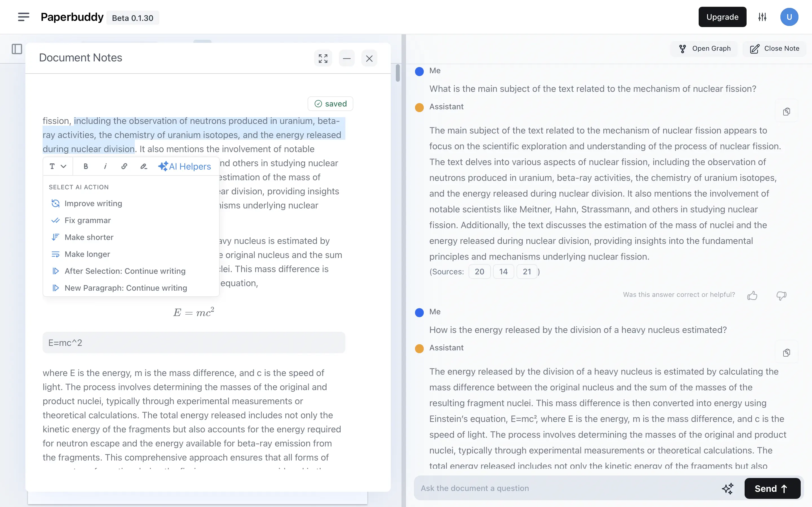
Task: Expand Document Notes to fullscreen
Action: 323,58
